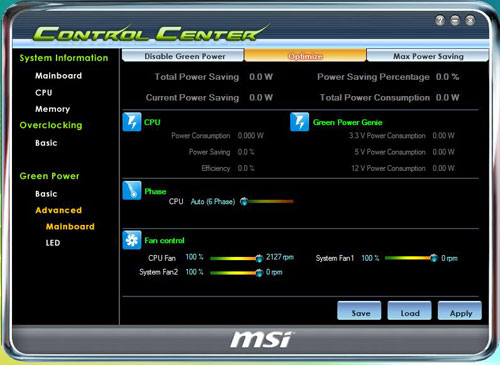500x365 pixels.
Task: Open Basic under Green Power
Action: click(46, 194)
